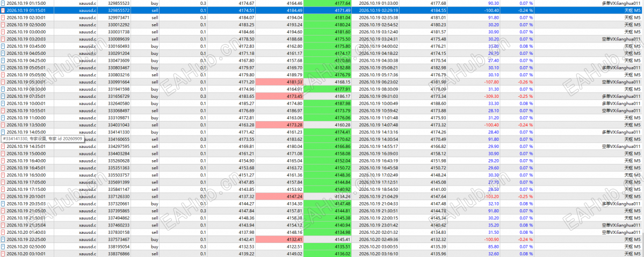644x257 pixels.
Task: Click the buy icon before 2026.10.19 07:35:01
Action: click(x=3, y=96)
